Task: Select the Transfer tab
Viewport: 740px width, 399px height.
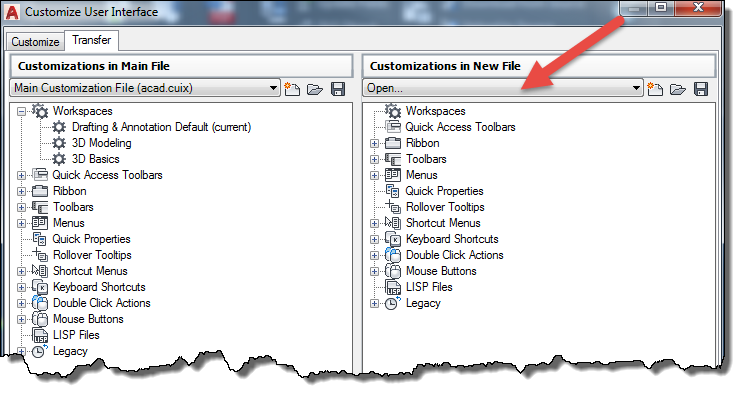Action: pos(92,40)
